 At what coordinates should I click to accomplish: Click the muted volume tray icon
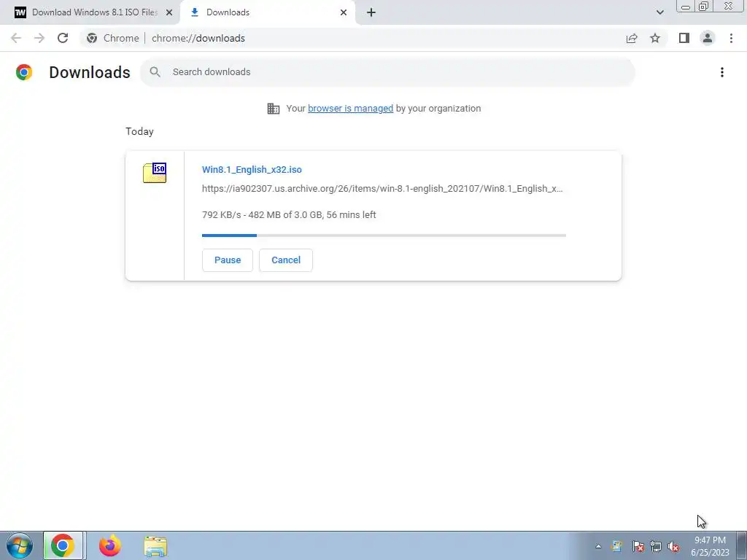(x=673, y=546)
